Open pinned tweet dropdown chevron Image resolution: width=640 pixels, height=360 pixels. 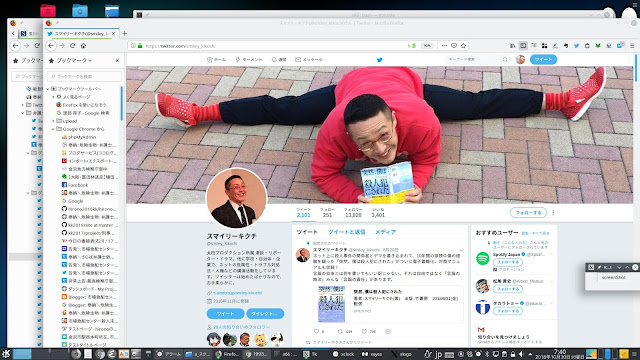[462, 250]
